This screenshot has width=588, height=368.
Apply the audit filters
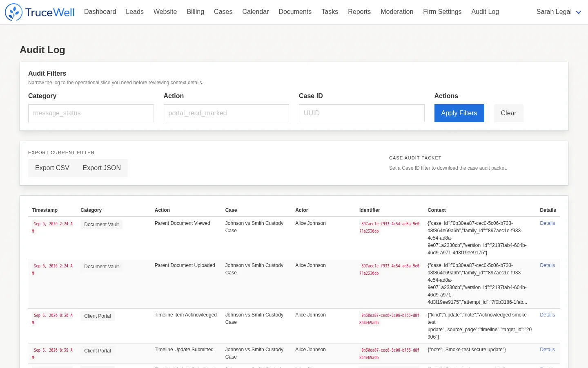click(459, 113)
